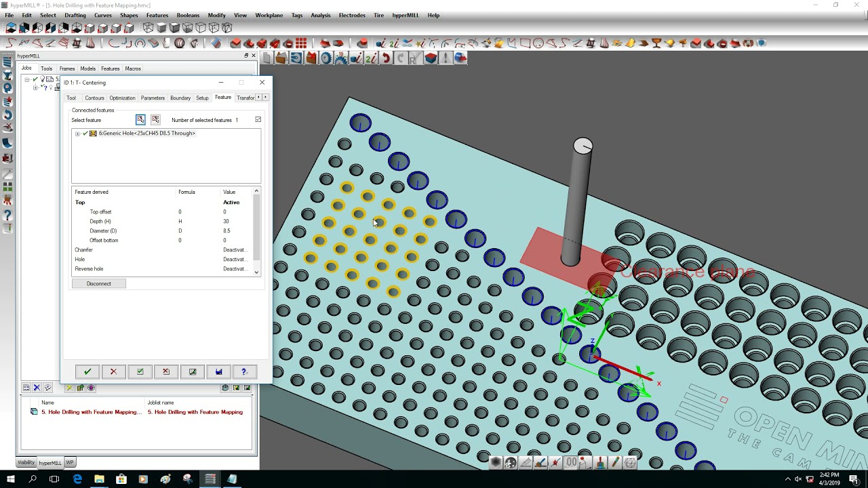Open the Booleans menu
868x488 pixels.
coord(188,15)
